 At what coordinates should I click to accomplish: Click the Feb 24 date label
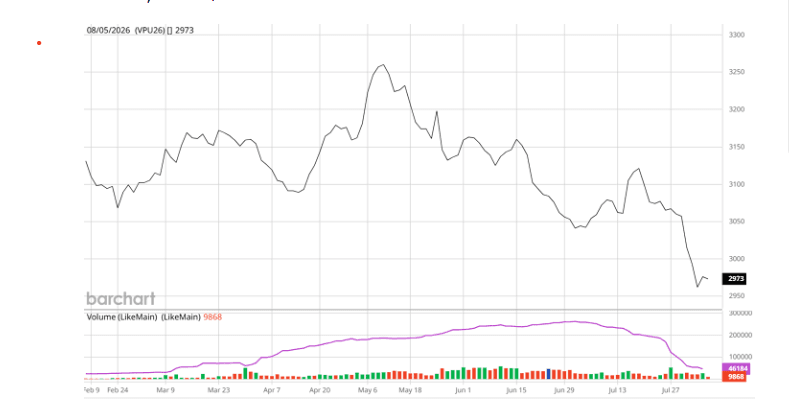(x=118, y=390)
